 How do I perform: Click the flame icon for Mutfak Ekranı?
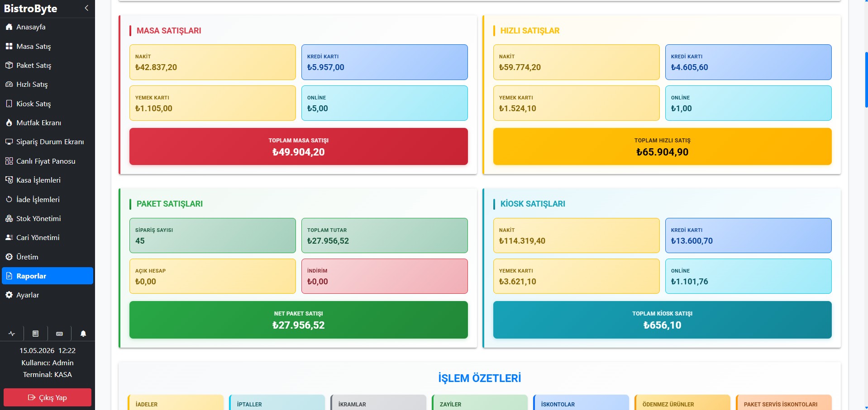point(9,123)
